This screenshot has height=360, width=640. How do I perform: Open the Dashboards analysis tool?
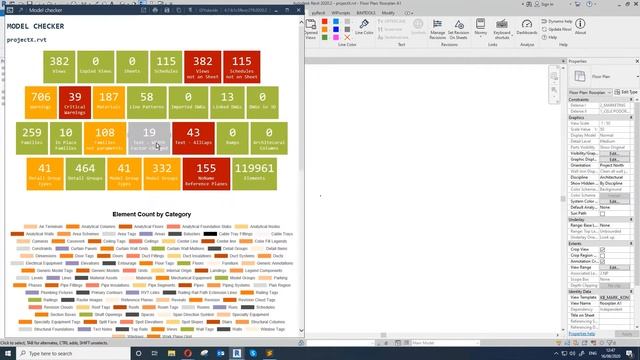(x=527, y=27)
